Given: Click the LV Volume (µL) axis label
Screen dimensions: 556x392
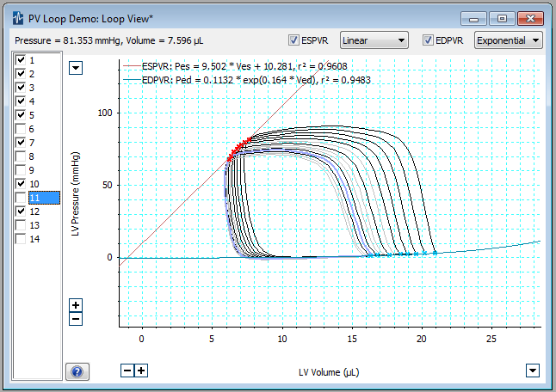Looking at the screenshot, I should point(329,372).
